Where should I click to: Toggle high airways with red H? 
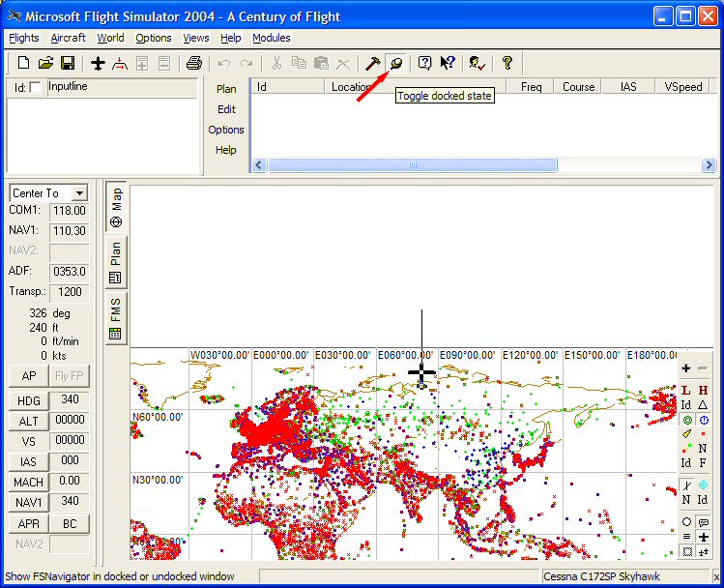point(703,391)
